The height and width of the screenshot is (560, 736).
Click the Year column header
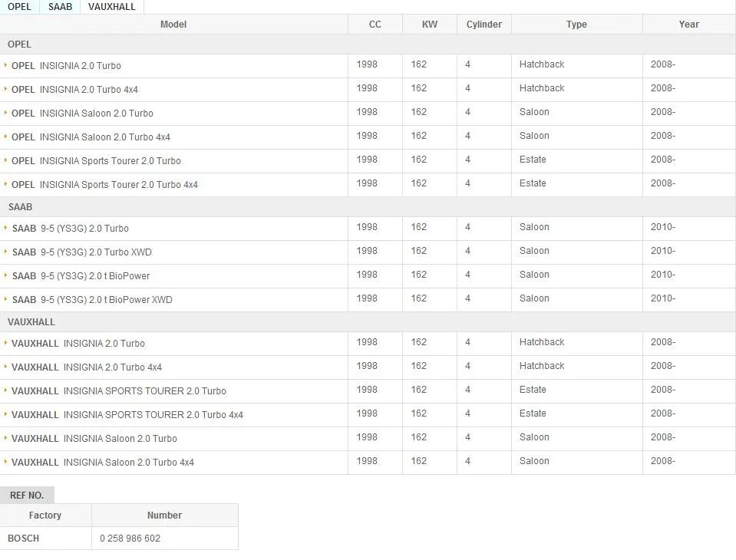coord(688,25)
